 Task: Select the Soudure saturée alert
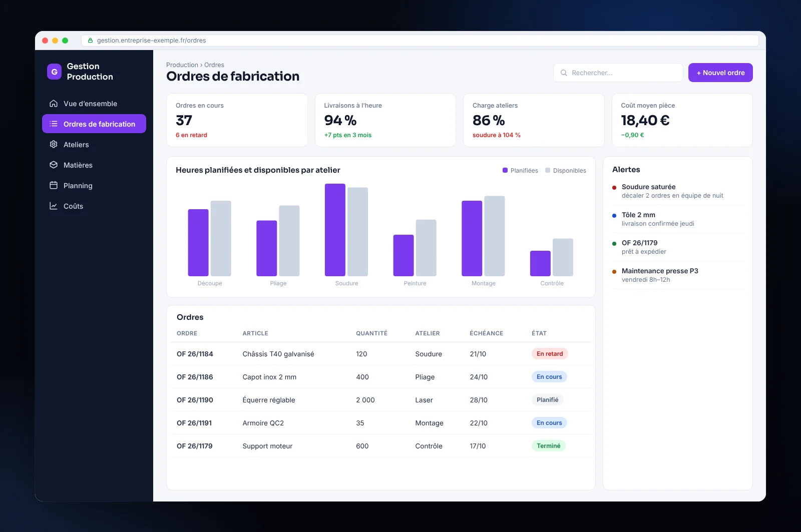coord(677,191)
